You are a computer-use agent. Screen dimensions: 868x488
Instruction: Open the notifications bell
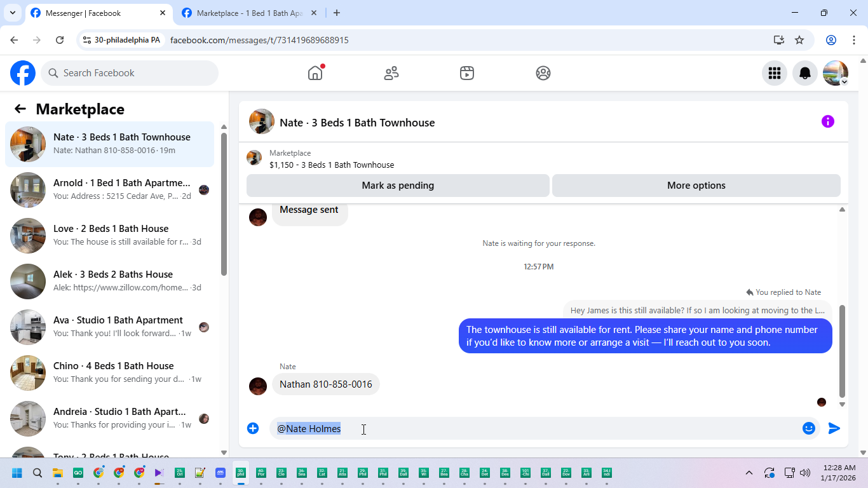tap(805, 73)
